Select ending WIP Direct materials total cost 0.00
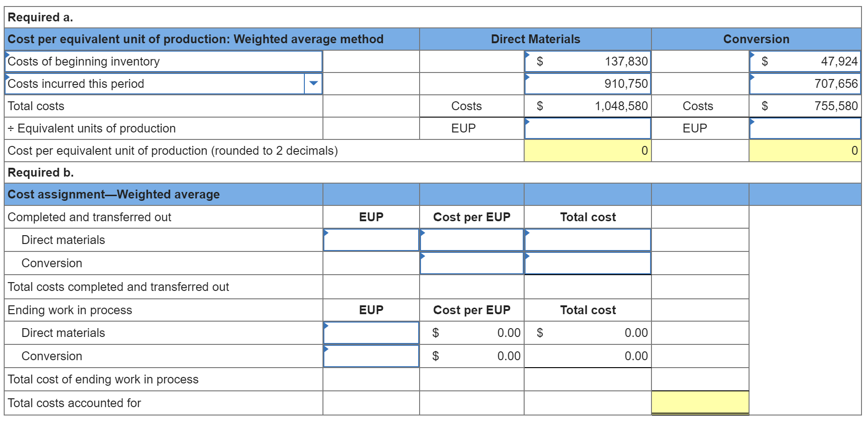868x422 pixels. tap(636, 333)
